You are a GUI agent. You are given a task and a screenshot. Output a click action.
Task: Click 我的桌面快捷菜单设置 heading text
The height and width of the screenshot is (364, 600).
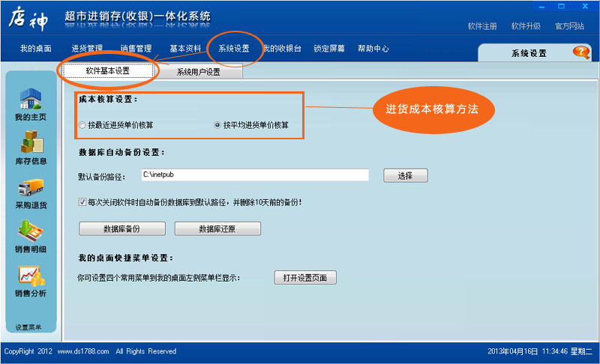[x=126, y=258]
